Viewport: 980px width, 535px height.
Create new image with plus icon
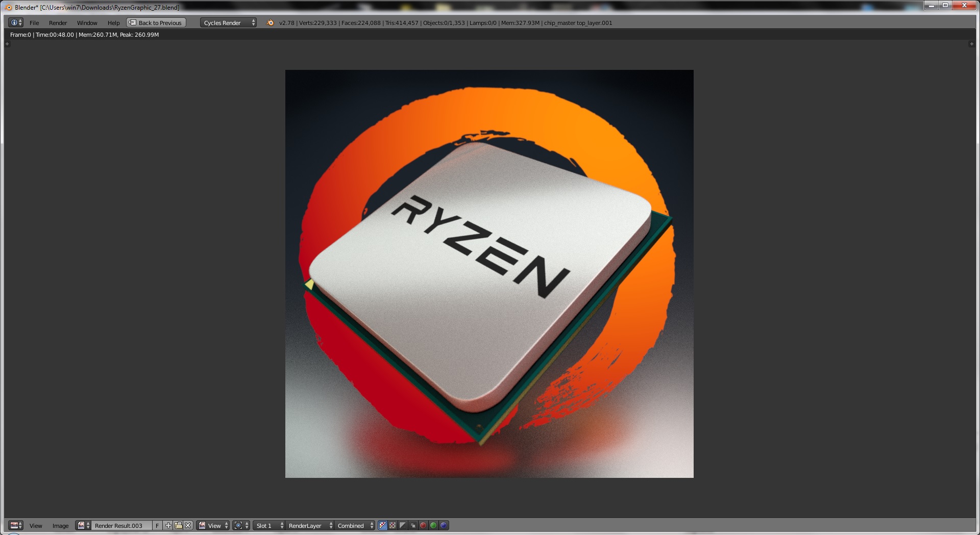(x=168, y=525)
